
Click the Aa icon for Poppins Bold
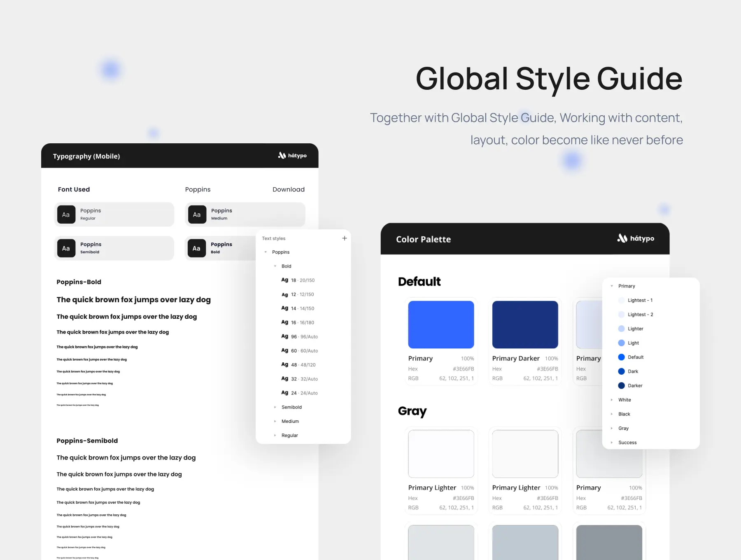tap(196, 248)
